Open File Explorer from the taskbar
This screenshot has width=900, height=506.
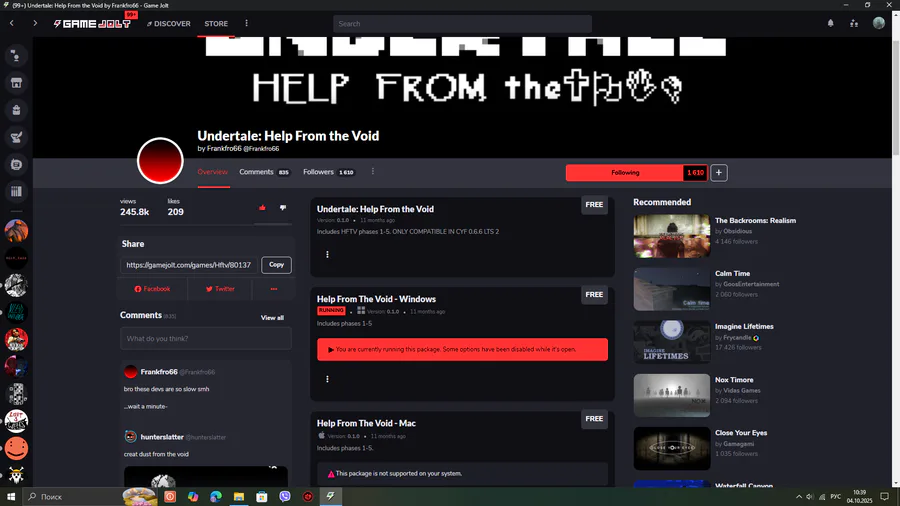click(x=239, y=496)
